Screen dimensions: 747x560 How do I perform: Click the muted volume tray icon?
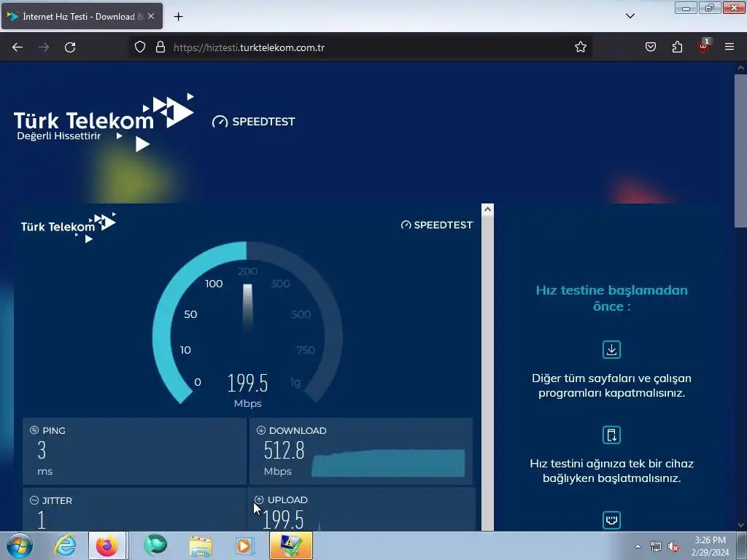pos(673,546)
